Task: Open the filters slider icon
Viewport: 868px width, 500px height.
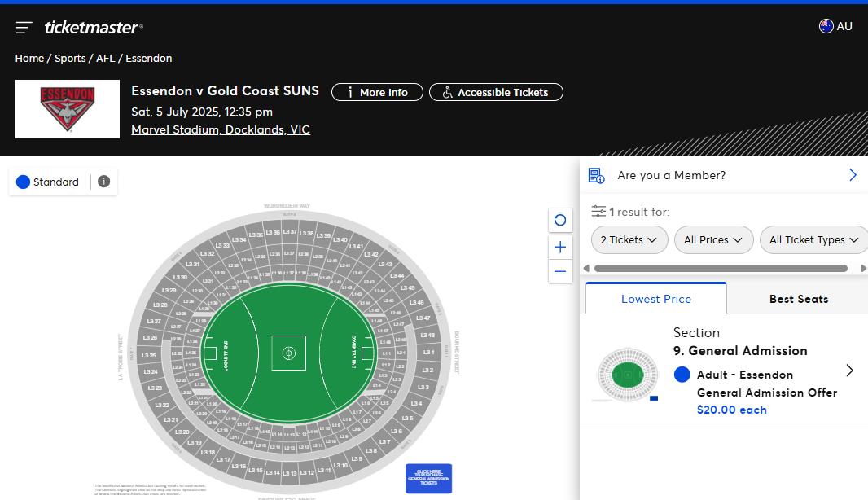Action: point(598,212)
